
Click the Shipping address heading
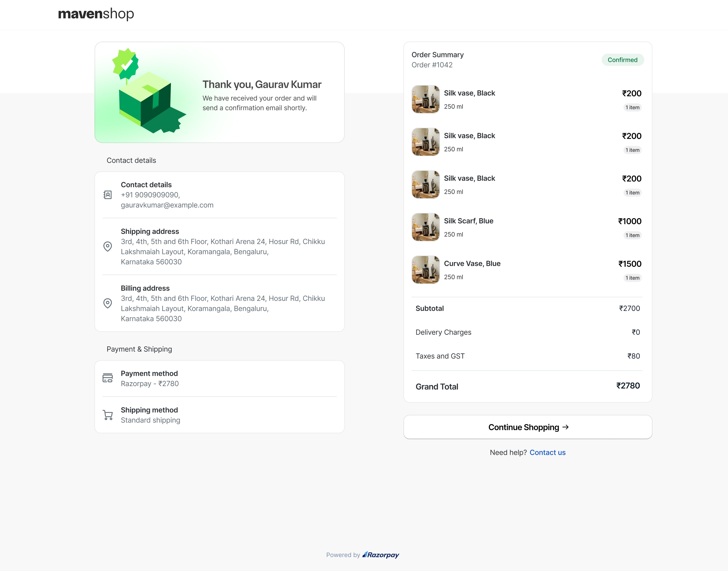coord(150,231)
